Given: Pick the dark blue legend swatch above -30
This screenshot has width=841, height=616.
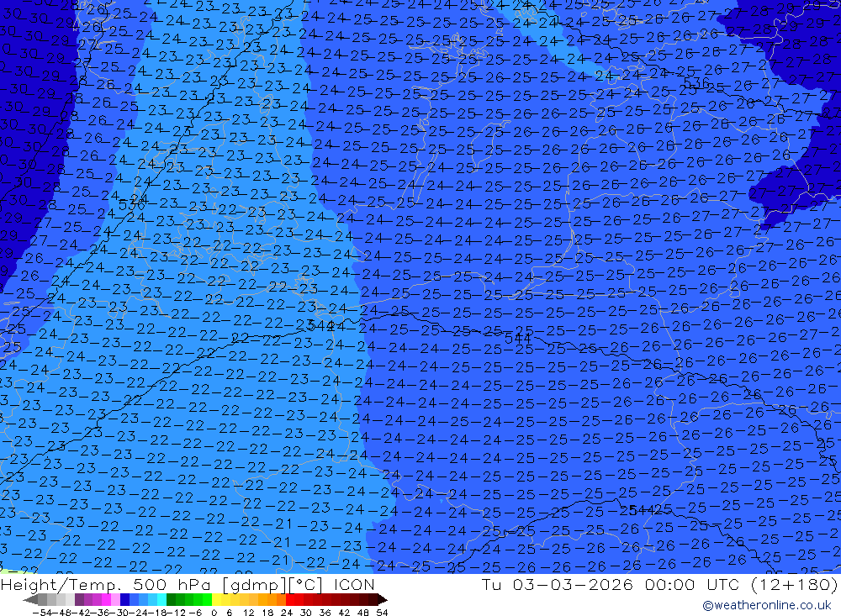Looking at the screenshot, I should pos(124,600).
